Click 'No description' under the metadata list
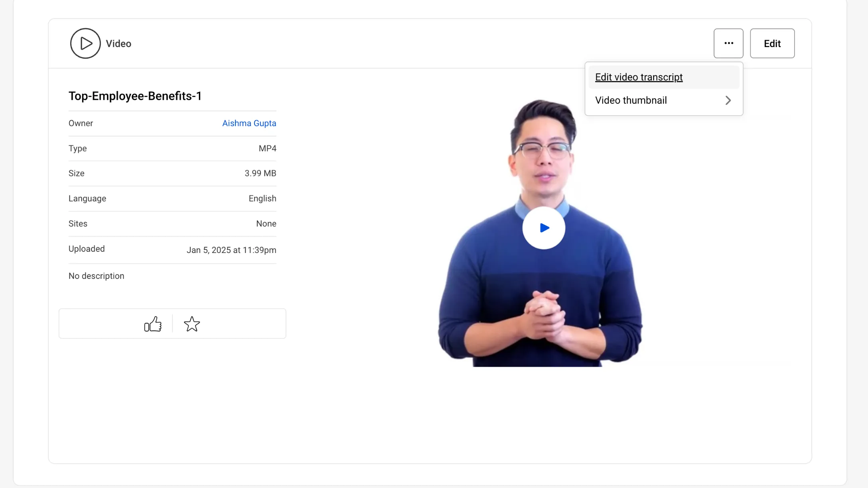The height and width of the screenshot is (488, 868). (96, 276)
